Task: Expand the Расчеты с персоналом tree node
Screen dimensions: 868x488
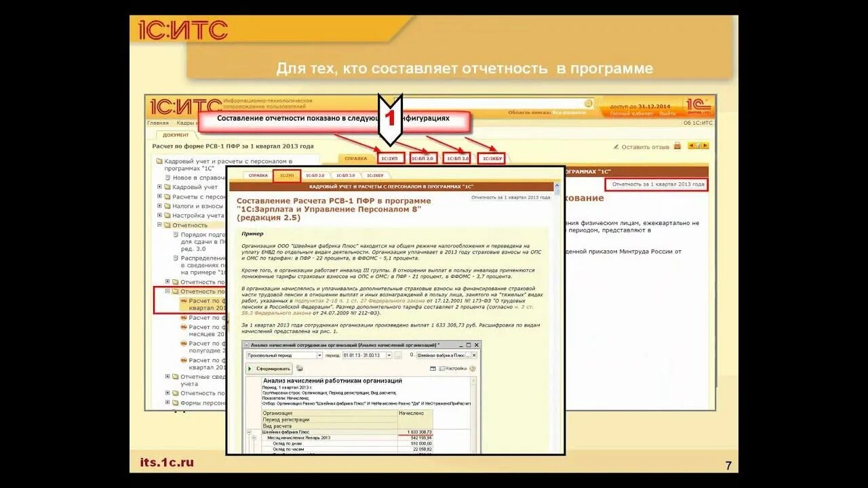Action: (159, 197)
